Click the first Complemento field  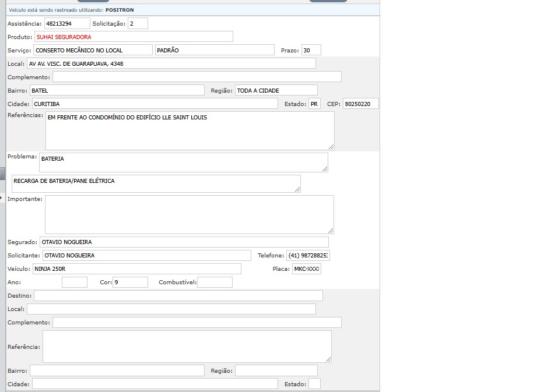(x=197, y=77)
